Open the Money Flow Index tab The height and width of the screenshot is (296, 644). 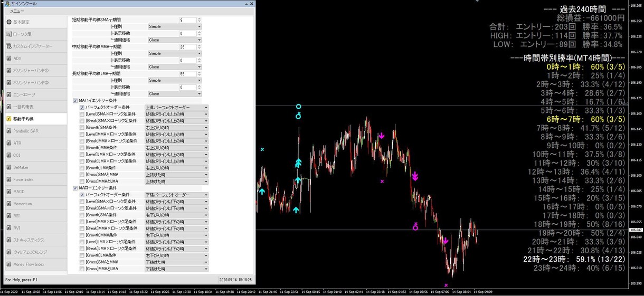35,264
